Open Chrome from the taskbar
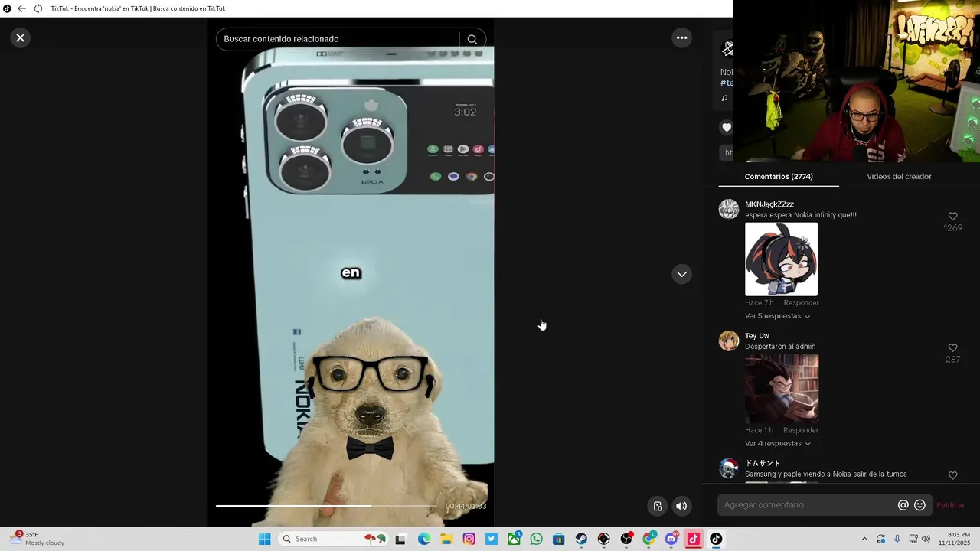Screen dimensions: 980x551 pyautogui.click(x=649, y=540)
